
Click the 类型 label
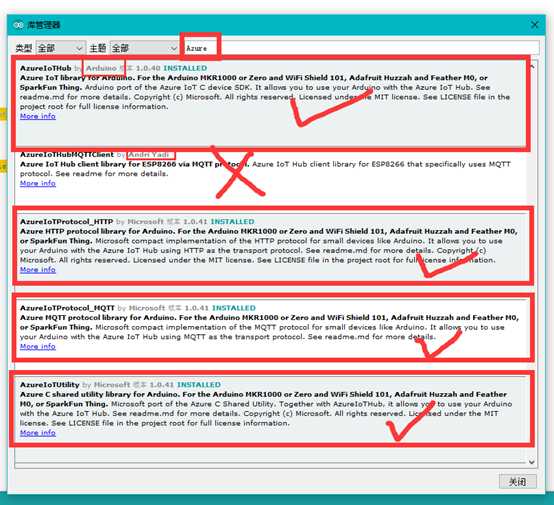click(24, 48)
